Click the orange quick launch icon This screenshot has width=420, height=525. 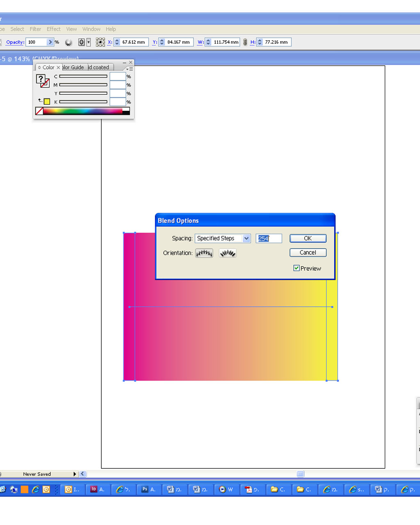(x=25, y=489)
